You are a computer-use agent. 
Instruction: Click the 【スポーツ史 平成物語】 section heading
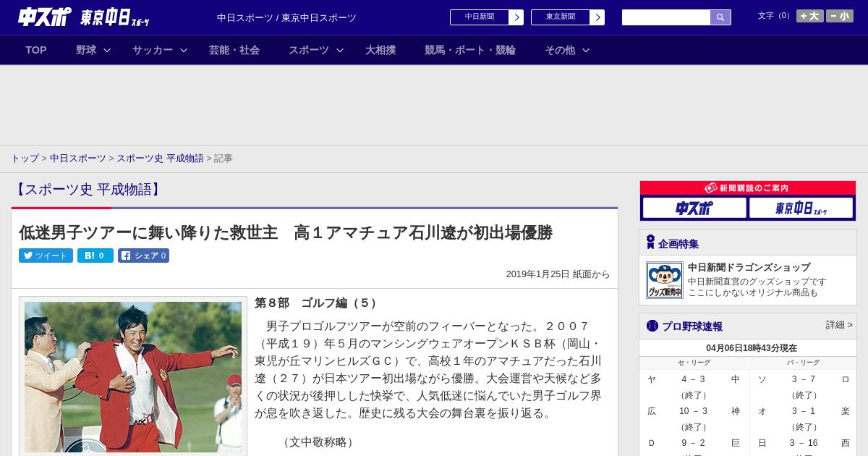[87, 190]
